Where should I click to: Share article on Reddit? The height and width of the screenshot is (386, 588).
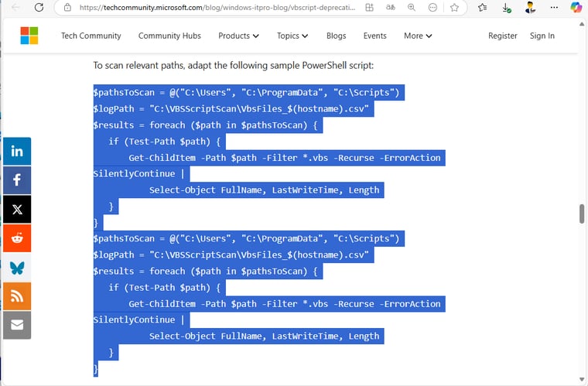(x=17, y=238)
